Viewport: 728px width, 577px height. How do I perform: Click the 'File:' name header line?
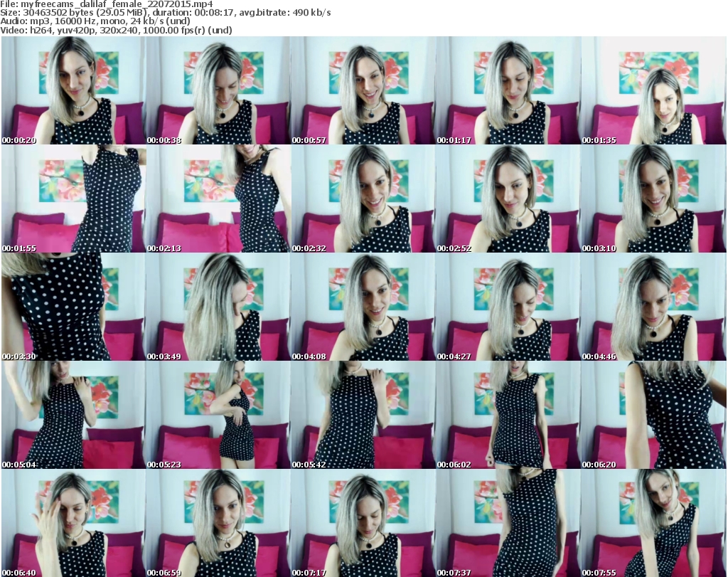(107, 4)
